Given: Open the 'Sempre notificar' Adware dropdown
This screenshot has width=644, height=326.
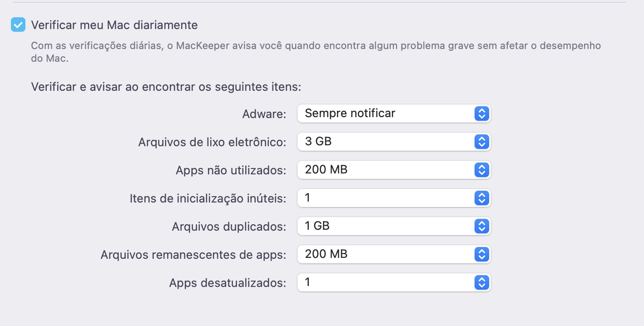Looking at the screenshot, I should tap(393, 114).
